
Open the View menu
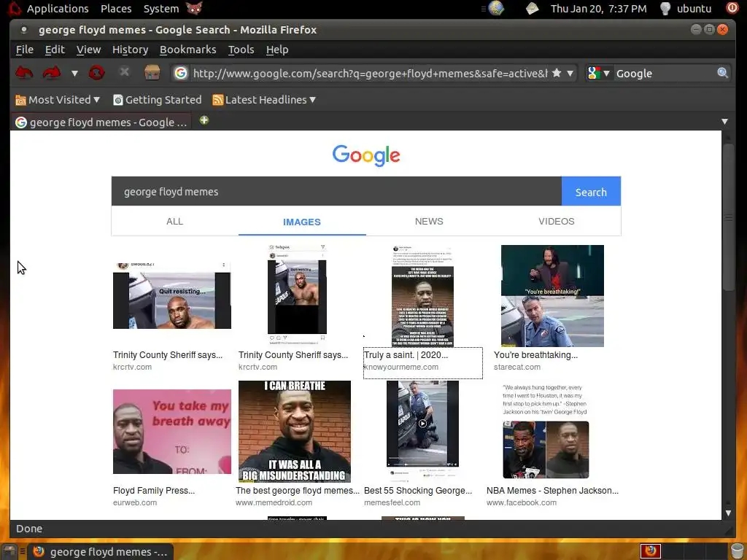coord(88,50)
